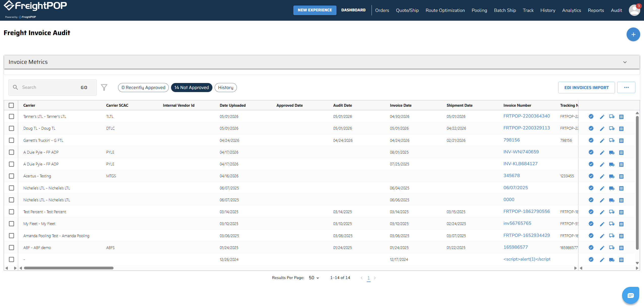The image size is (644, 308).
Task: Switch to the History filter tab
Action: click(226, 88)
